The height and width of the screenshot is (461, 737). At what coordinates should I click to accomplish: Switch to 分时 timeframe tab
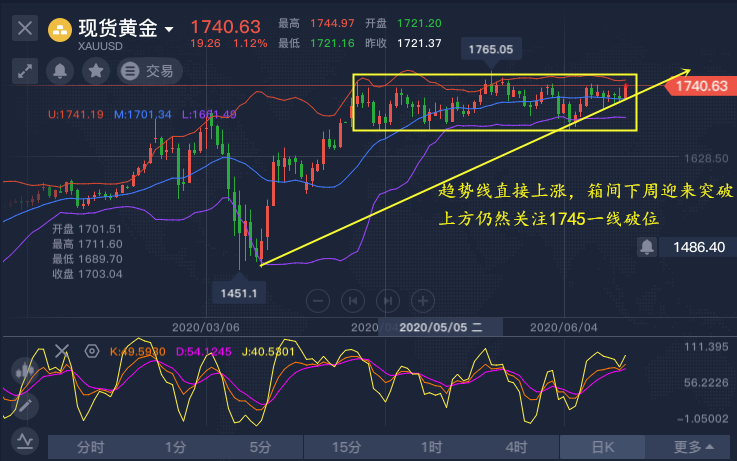90,447
